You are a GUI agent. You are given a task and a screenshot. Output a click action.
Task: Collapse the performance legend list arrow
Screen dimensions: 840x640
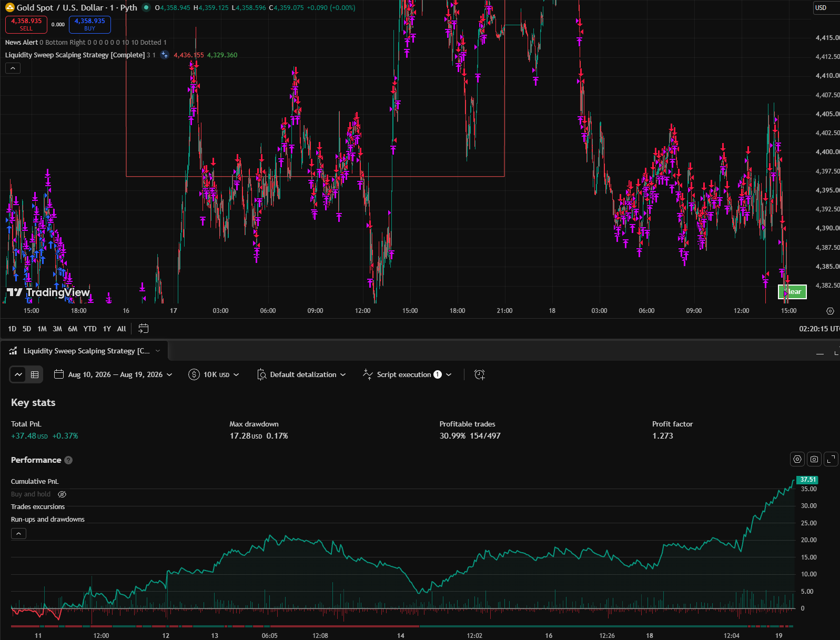point(18,533)
